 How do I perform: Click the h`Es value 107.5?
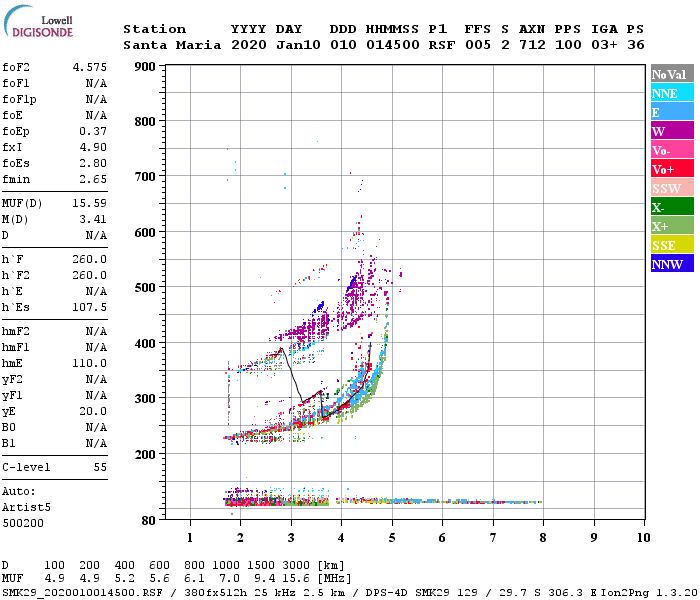[90, 308]
